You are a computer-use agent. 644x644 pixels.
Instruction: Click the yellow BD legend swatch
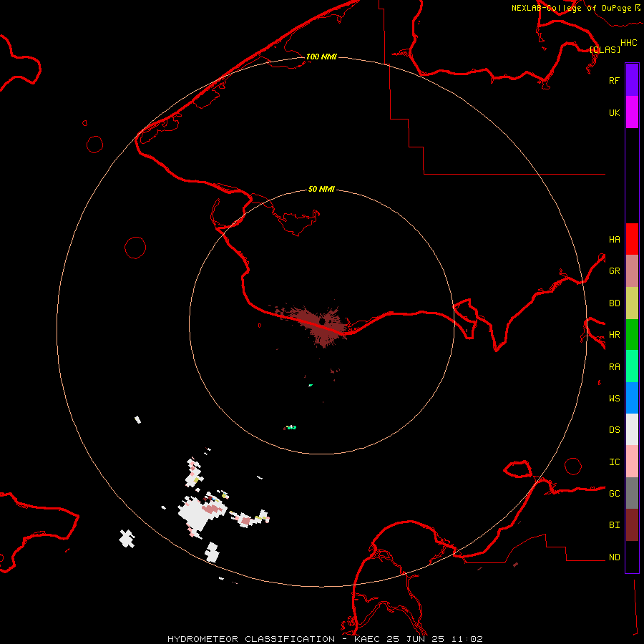click(632, 303)
